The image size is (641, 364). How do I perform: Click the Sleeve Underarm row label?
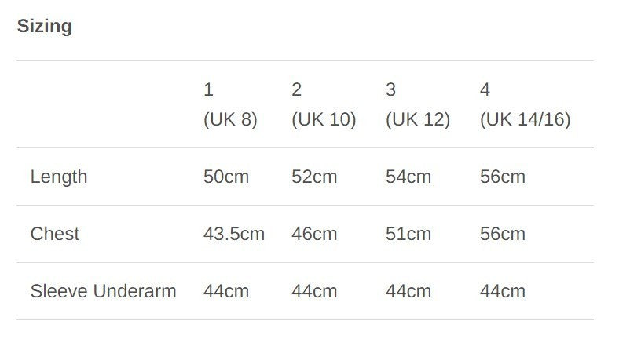104,291
